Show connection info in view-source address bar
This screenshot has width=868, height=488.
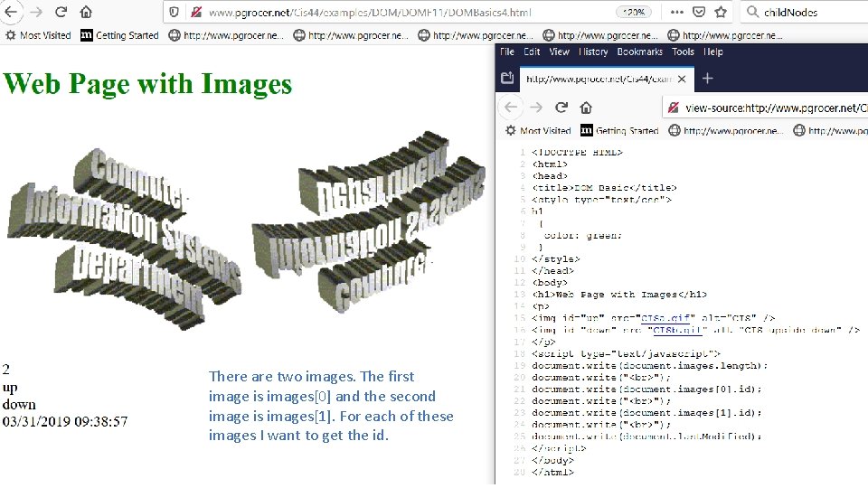click(673, 108)
